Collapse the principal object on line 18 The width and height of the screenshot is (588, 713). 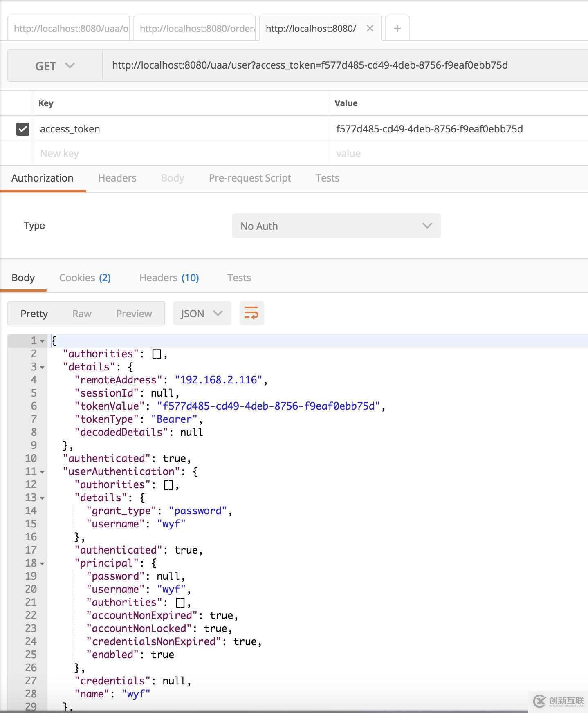(x=42, y=563)
